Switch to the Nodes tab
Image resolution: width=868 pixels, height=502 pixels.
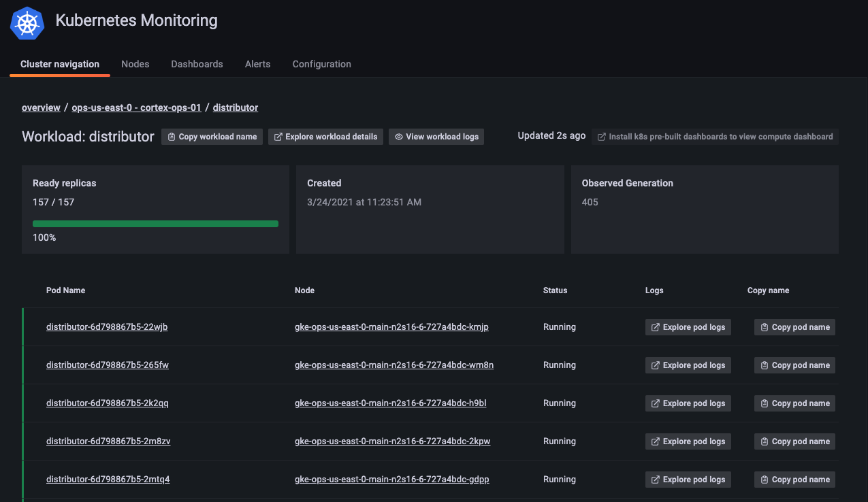coord(135,64)
